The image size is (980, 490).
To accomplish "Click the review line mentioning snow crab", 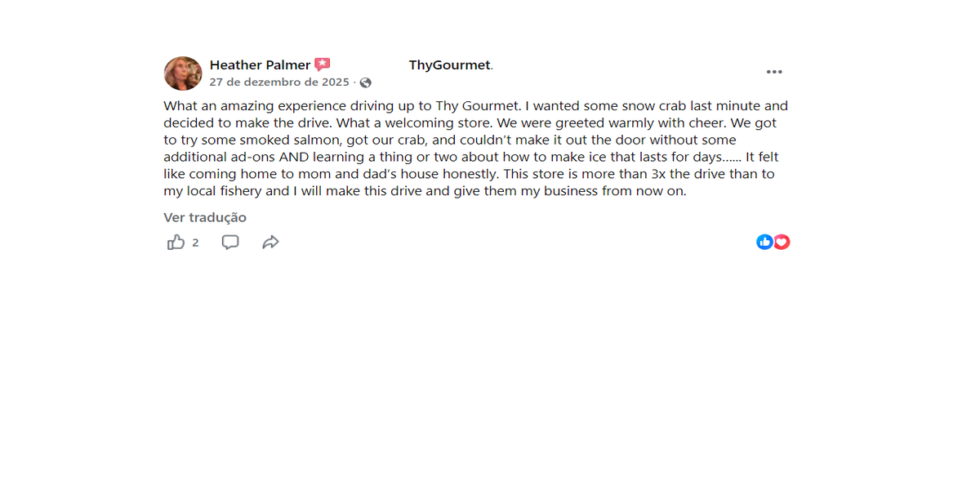I will click(x=475, y=106).
